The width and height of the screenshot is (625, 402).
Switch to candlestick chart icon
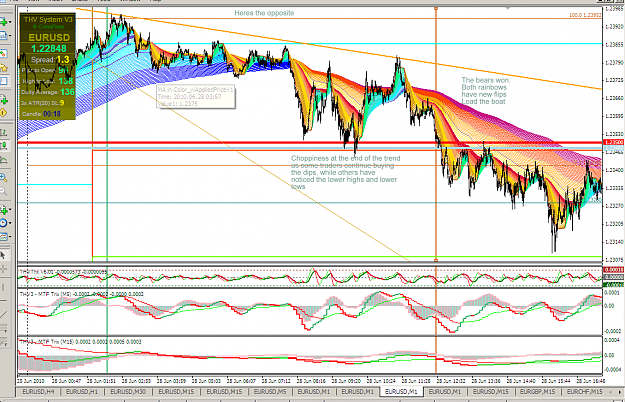pyautogui.click(x=4, y=146)
